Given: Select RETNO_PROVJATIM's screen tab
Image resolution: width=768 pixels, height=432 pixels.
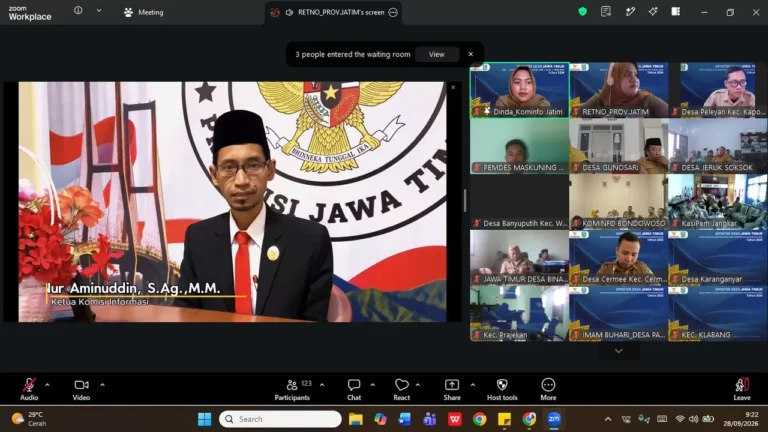Looking at the screenshot, I should pyautogui.click(x=335, y=12).
